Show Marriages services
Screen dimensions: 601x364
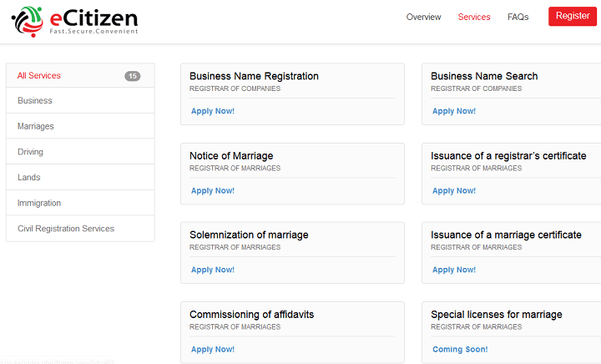80,126
